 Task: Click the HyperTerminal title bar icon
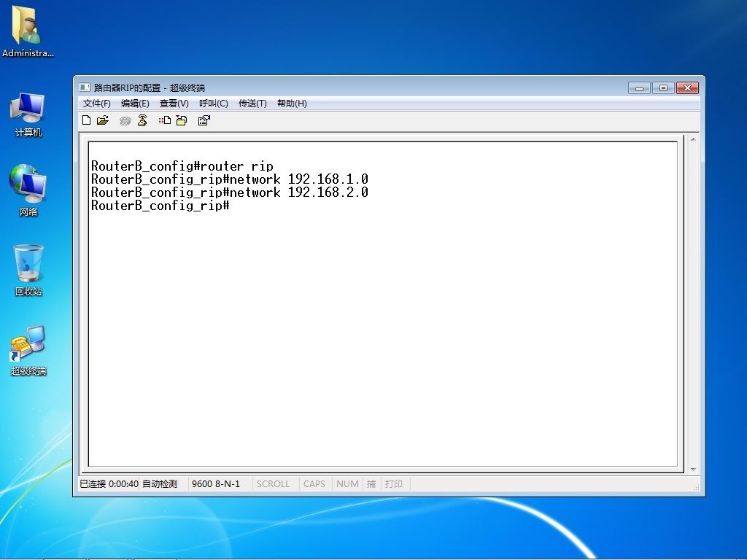coord(85,87)
